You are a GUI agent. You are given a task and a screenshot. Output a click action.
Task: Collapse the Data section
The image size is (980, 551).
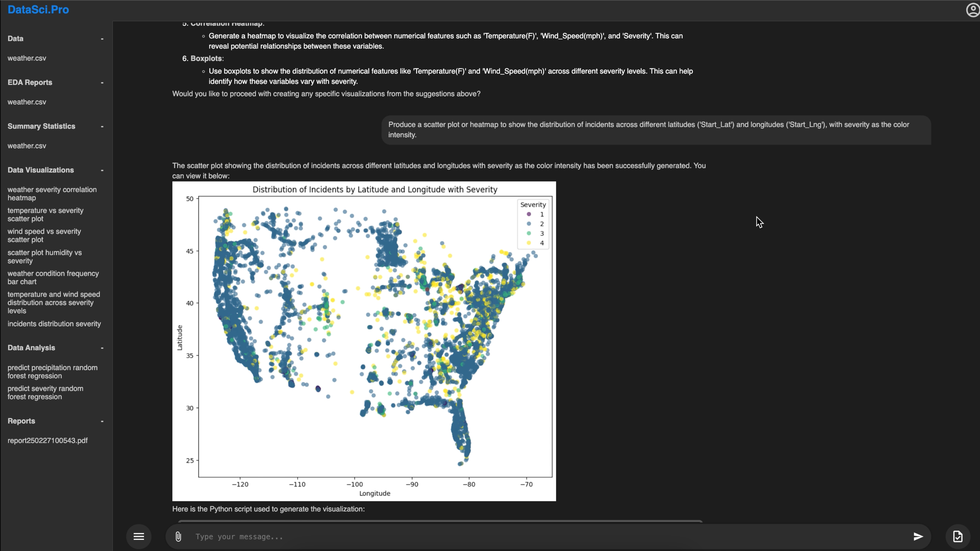point(102,39)
